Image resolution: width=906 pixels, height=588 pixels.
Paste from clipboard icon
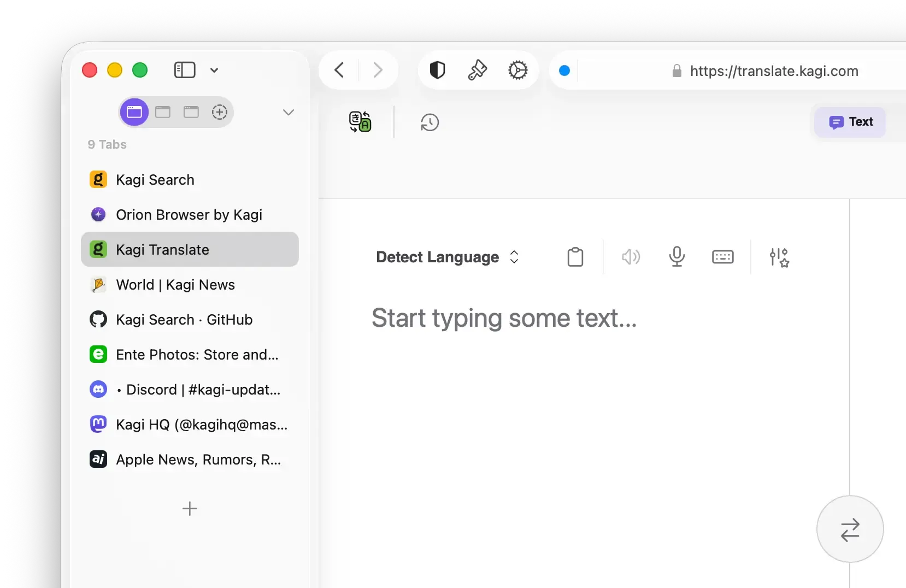pos(575,257)
